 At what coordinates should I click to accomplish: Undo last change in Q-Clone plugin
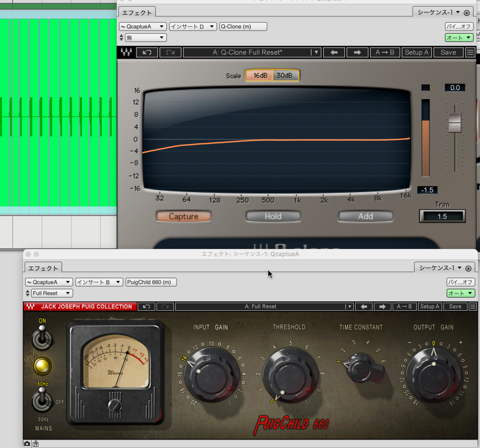[147, 52]
